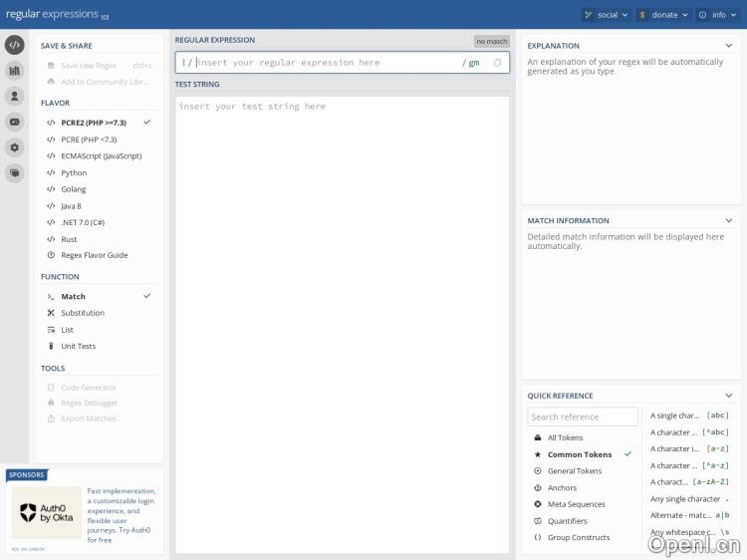
Task: Open the Regex Flavor Guide link
Action: click(94, 255)
